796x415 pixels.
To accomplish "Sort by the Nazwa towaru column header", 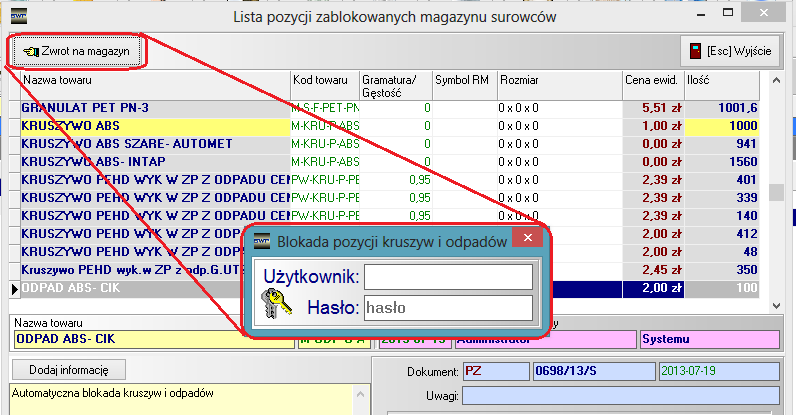I will (150, 80).
